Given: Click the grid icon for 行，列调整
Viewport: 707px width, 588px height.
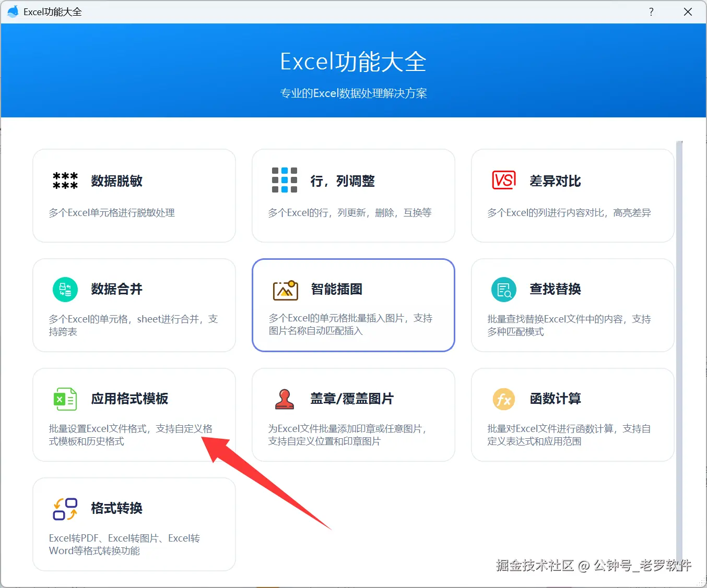Looking at the screenshot, I should [x=285, y=180].
